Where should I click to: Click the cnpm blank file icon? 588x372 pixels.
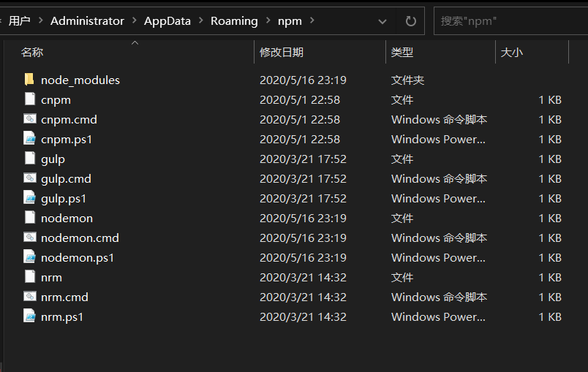30,99
